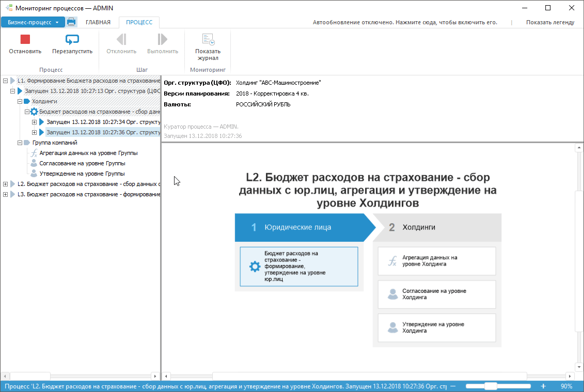Open the Показать журнал log icon
The image size is (584, 392).
(x=208, y=39)
